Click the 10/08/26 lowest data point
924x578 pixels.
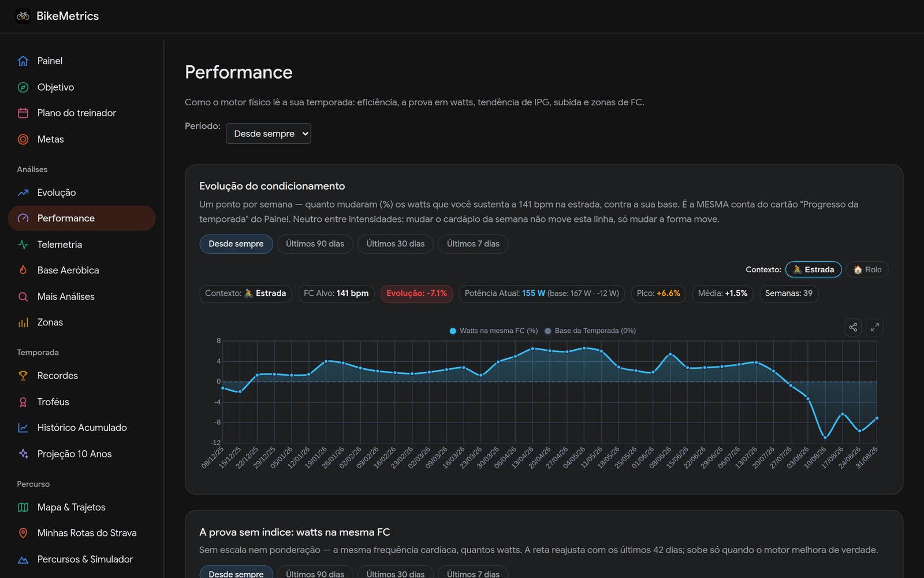tap(825, 438)
